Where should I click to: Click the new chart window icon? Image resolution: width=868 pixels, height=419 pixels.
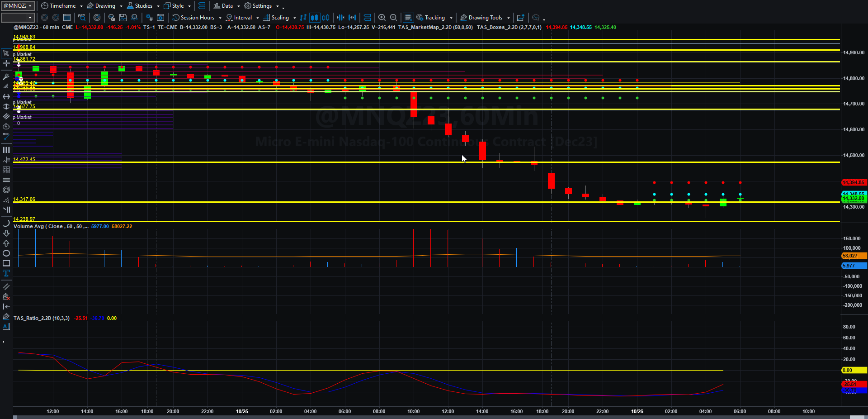[521, 18]
